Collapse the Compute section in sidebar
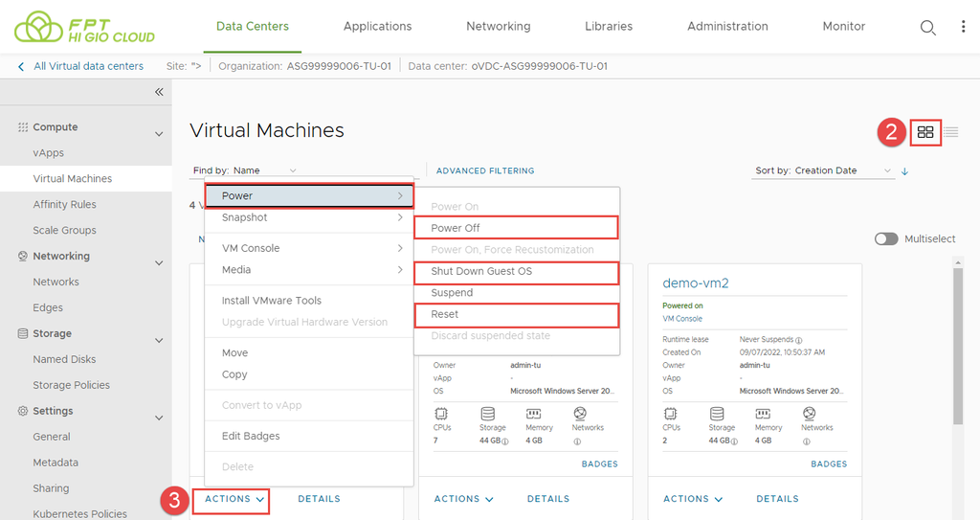The image size is (980, 520). (x=159, y=134)
